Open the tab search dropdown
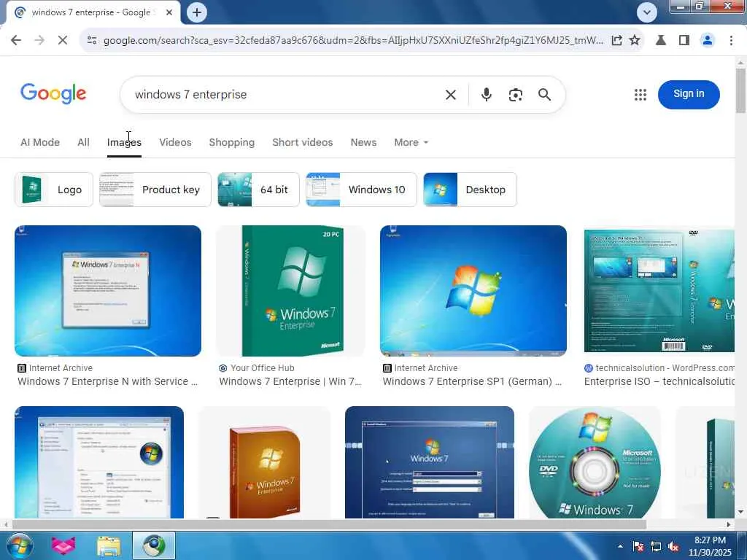Screen dimensions: 747x560 646,12
